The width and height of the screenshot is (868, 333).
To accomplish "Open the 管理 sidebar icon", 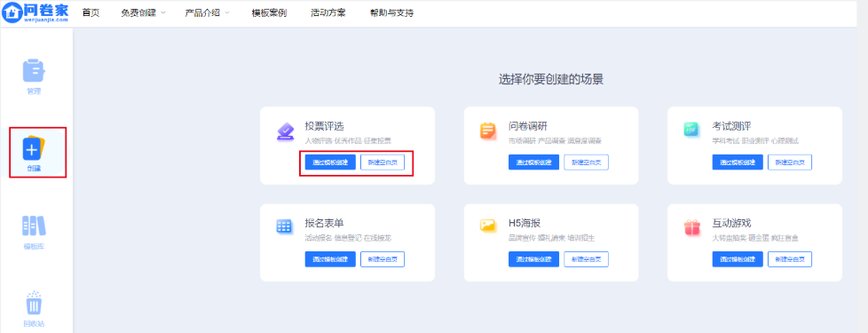I will 34,71.
